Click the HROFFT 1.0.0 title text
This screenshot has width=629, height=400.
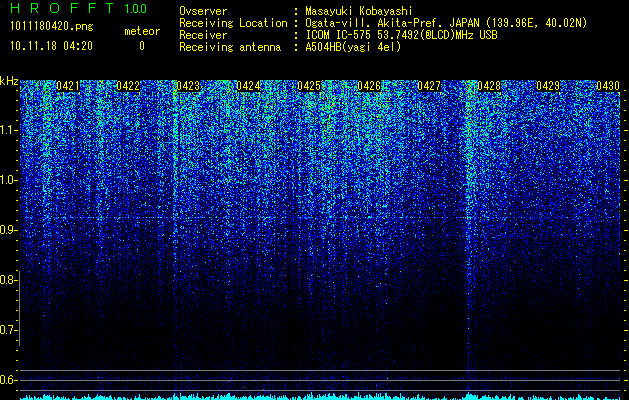(x=78, y=8)
